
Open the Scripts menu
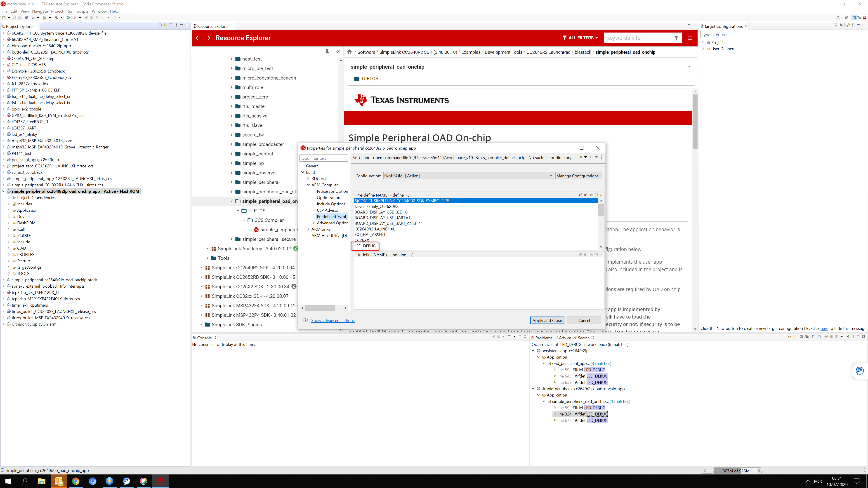pos(82,11)
